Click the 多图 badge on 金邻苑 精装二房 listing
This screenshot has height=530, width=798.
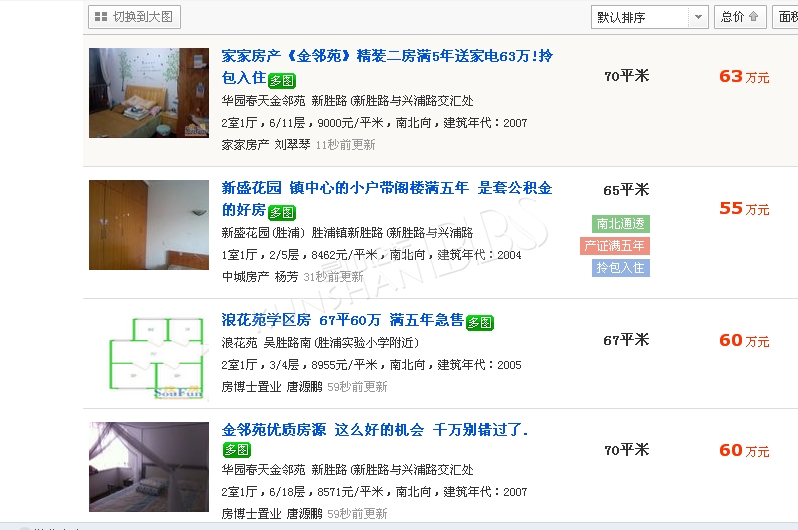(282, 80)
